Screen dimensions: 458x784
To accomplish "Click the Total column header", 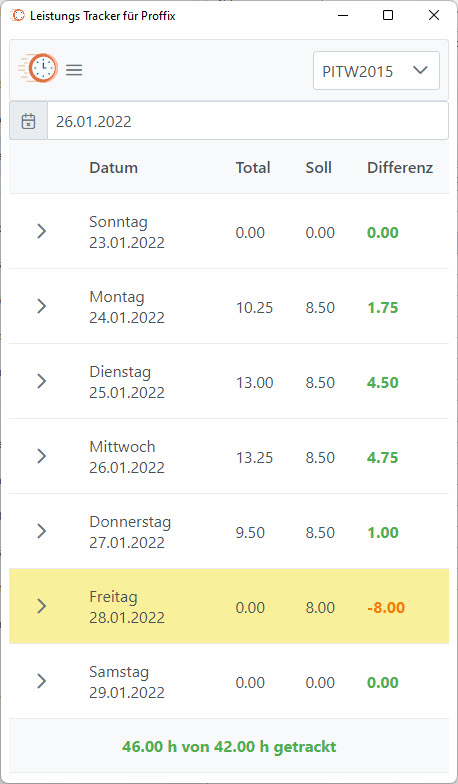I will [253, 168].
